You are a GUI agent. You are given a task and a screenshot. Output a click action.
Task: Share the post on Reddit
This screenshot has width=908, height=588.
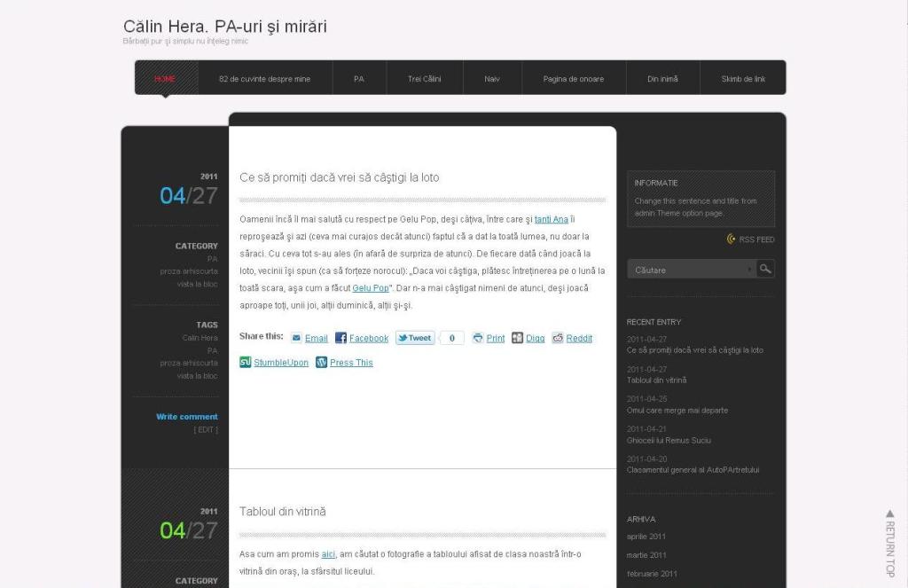(558, 338)
